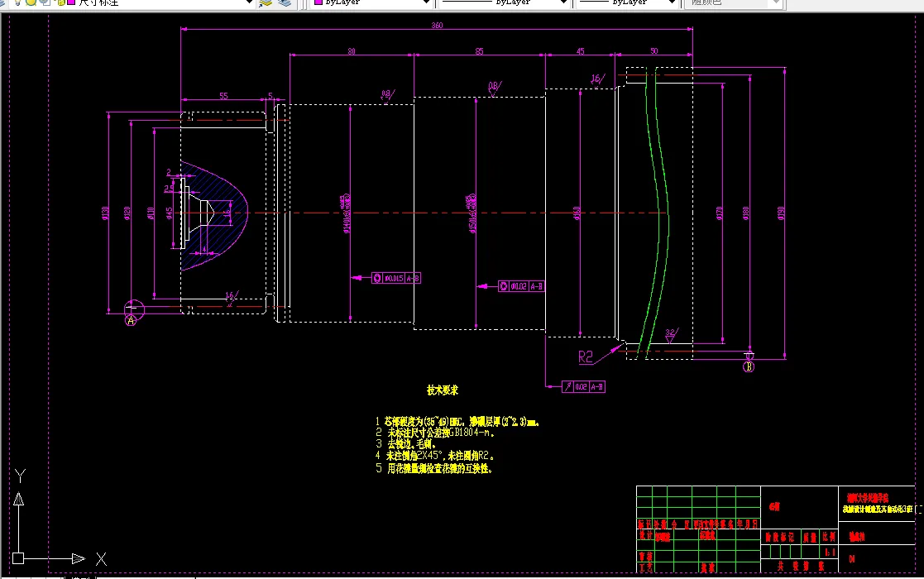Click the Make Object's Layer Current icon

(x=266, y=2)
